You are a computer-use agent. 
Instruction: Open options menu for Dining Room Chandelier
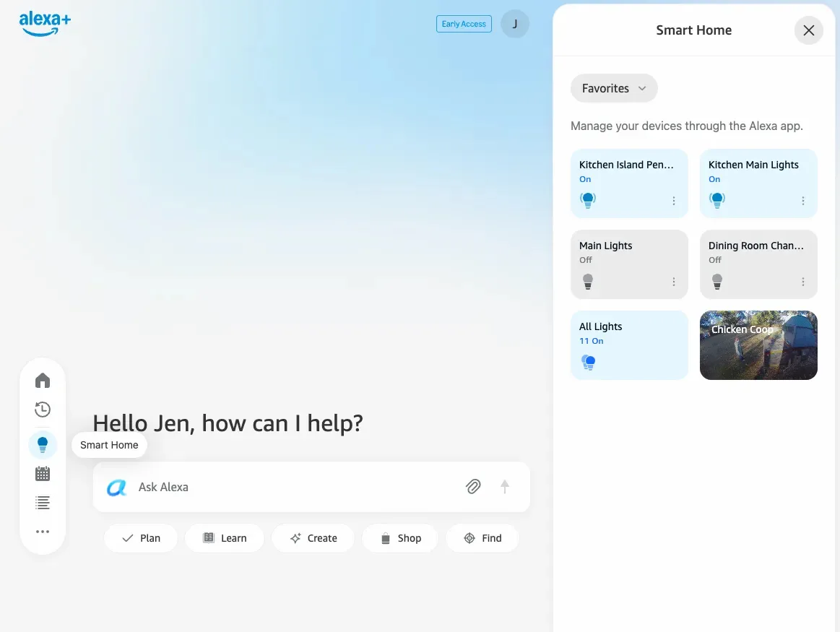point(802,281)
